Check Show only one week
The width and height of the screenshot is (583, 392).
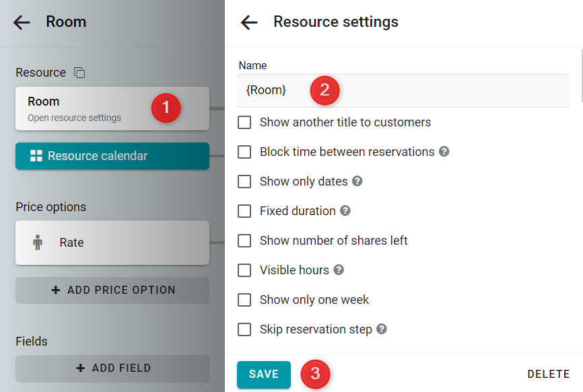point(244,300)
